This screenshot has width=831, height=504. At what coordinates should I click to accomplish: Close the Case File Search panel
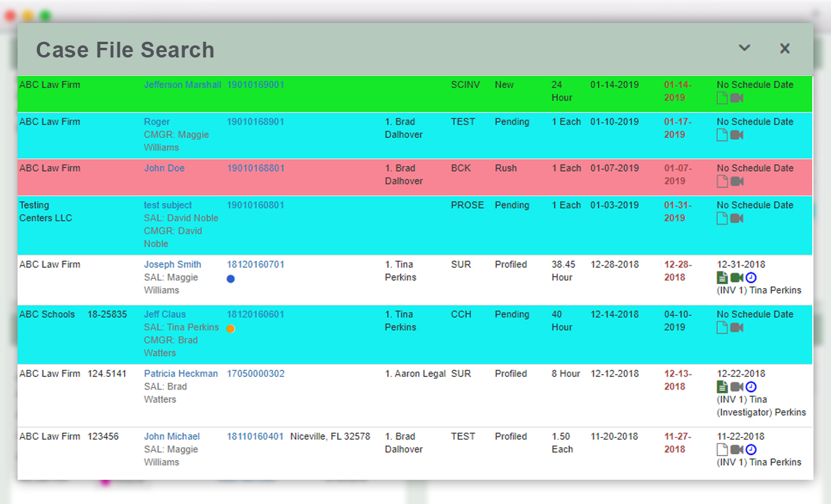[x=785, y=48]
